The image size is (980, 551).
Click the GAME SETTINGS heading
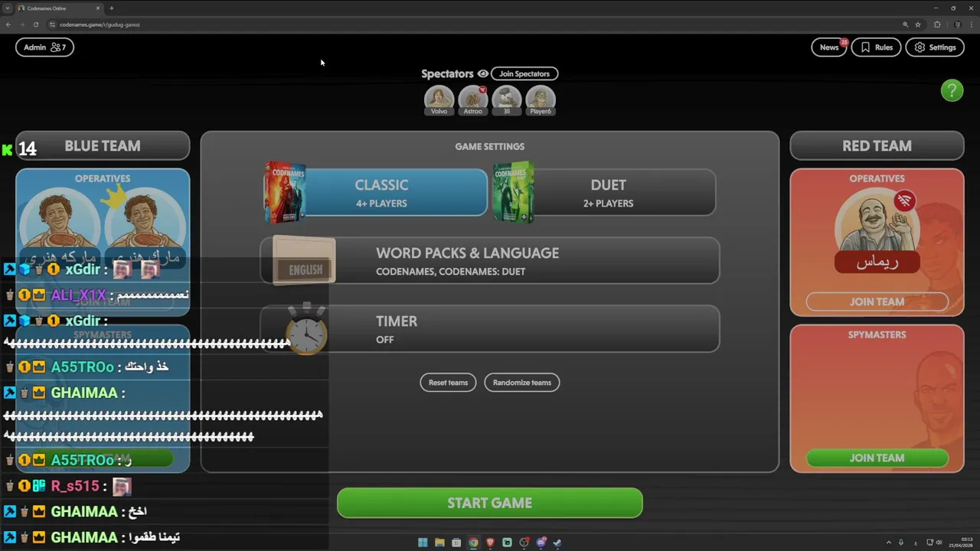pos(490,146)
